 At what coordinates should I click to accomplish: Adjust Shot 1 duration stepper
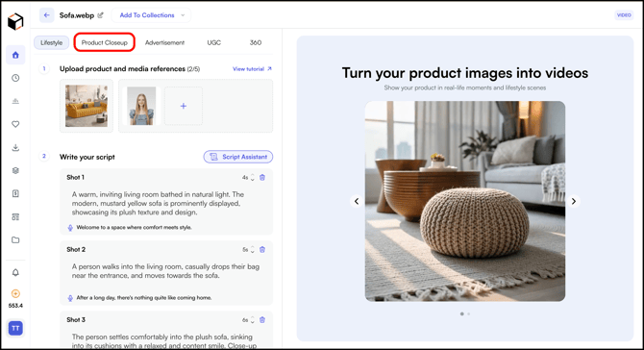pyautogui.click(x=252, y=178)
